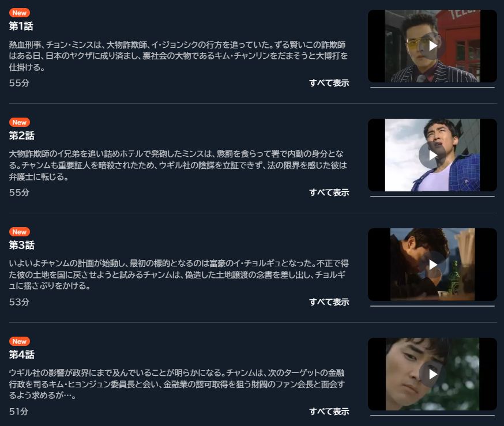Play episode 1 via thumbnail play icon
504x426 pixels.
point(432,46)
